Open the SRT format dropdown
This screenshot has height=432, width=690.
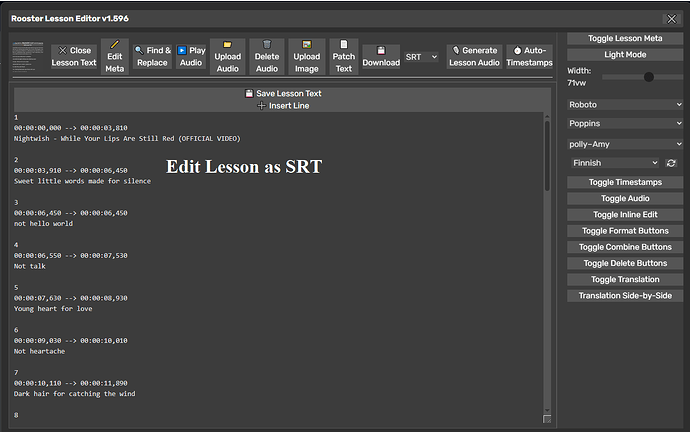point(421,57)
